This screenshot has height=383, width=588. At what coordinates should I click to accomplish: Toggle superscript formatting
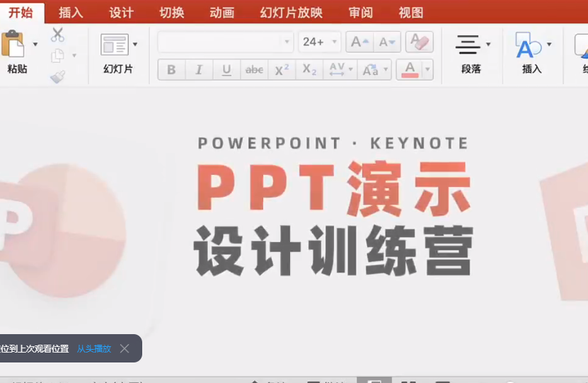[x=282, y=69]
